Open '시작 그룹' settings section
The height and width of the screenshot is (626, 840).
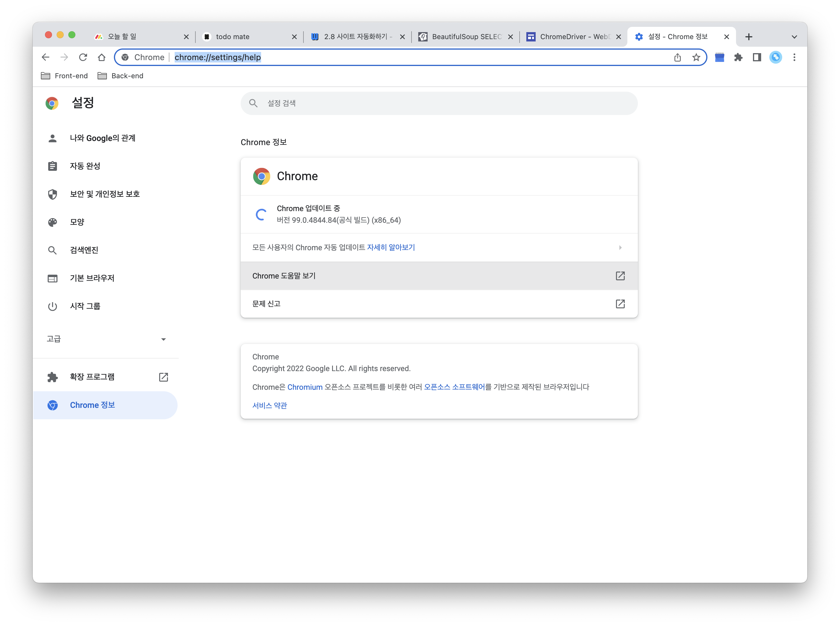[105, 306]
